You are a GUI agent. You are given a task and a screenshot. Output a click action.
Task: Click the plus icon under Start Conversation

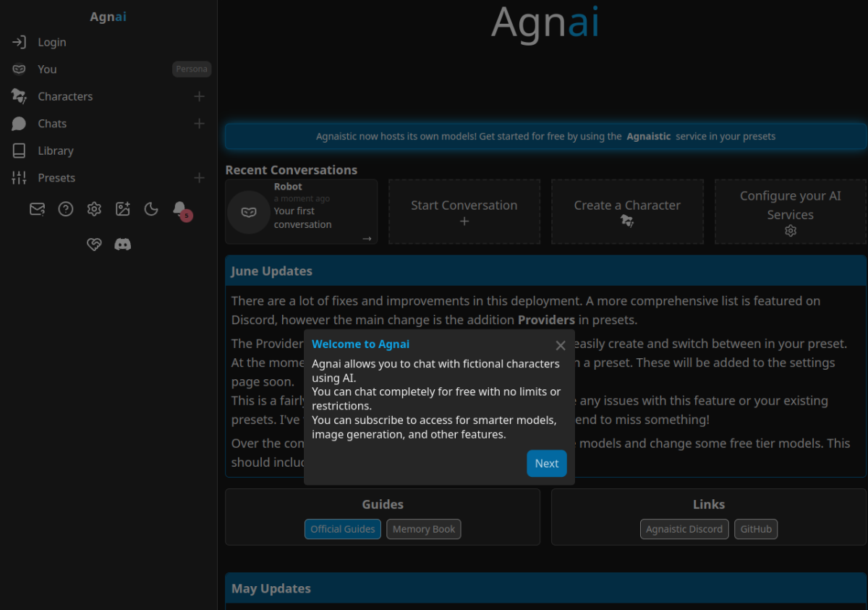[x=464, y=221]
